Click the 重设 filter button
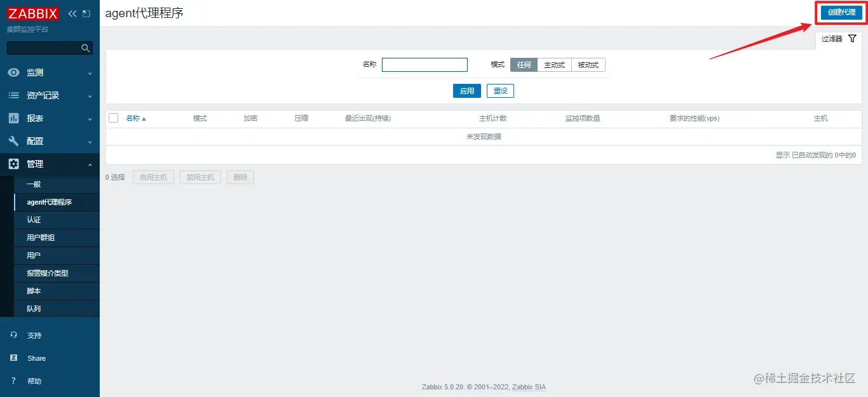Viewport: 868px width, 397px height. [x=500, y=91]
